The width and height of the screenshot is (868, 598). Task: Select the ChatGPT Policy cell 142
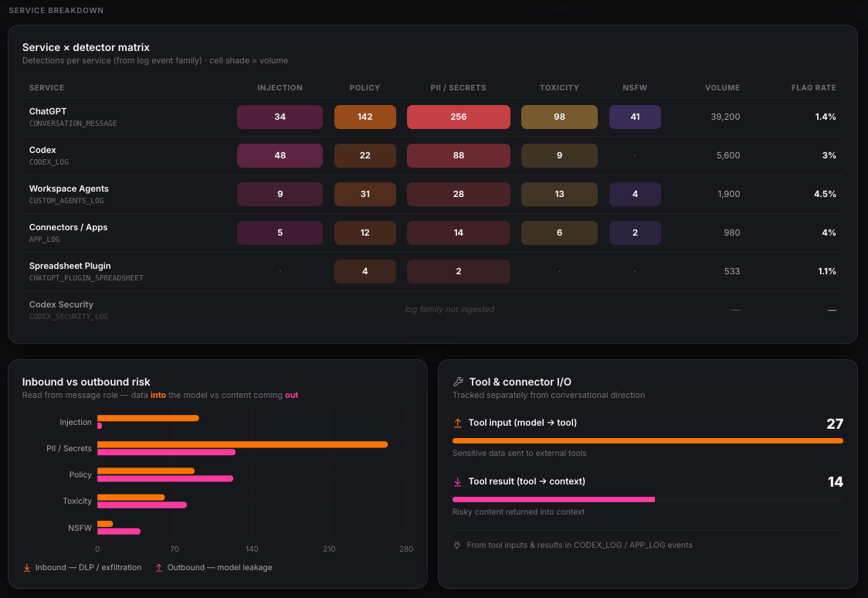364,117
